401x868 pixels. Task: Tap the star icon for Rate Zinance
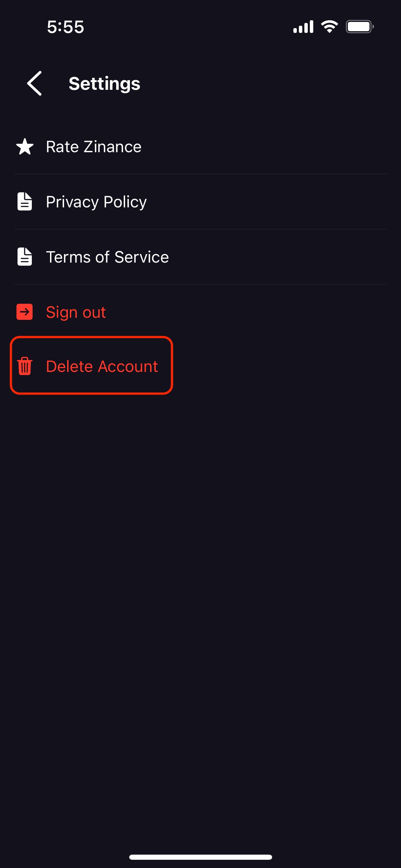tap(25, 147)
